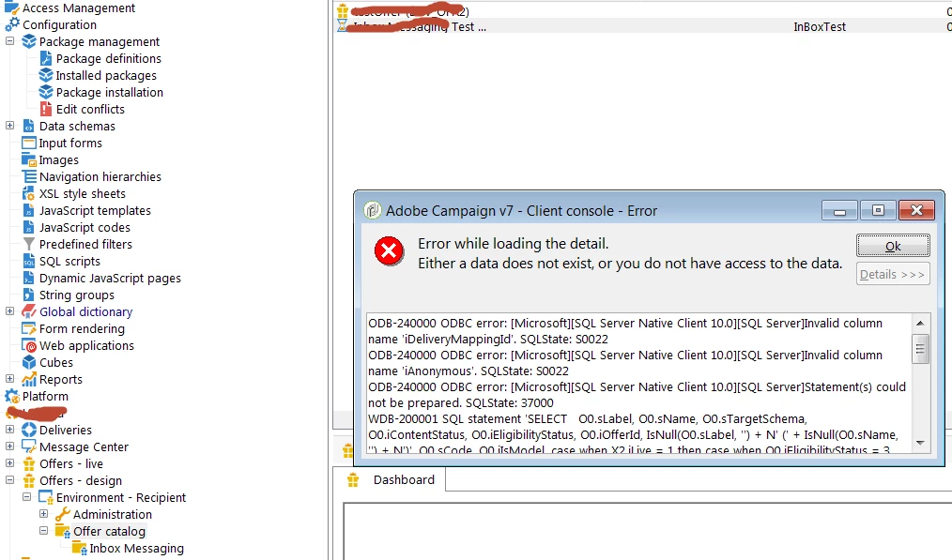This screenshot has height=560, width=952.
Task: Click the JavaScript templates icon
Action: pos(28,210)
